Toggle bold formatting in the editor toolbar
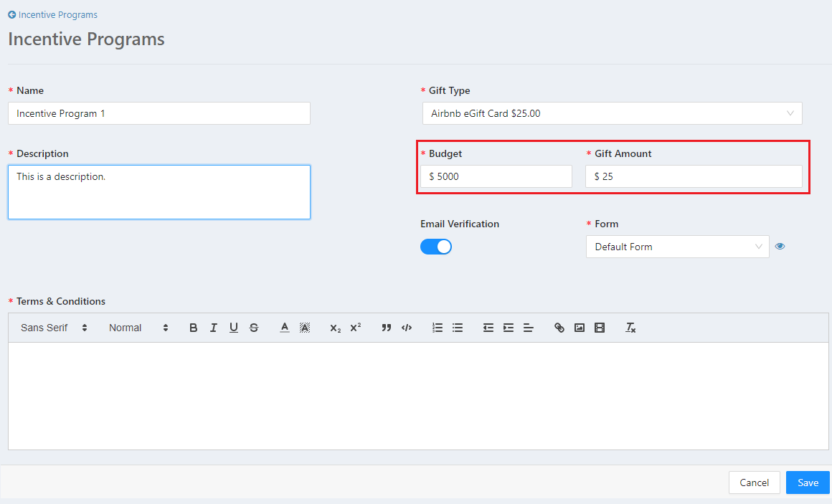This screenshot has height=504, width=832. (193, 328)
